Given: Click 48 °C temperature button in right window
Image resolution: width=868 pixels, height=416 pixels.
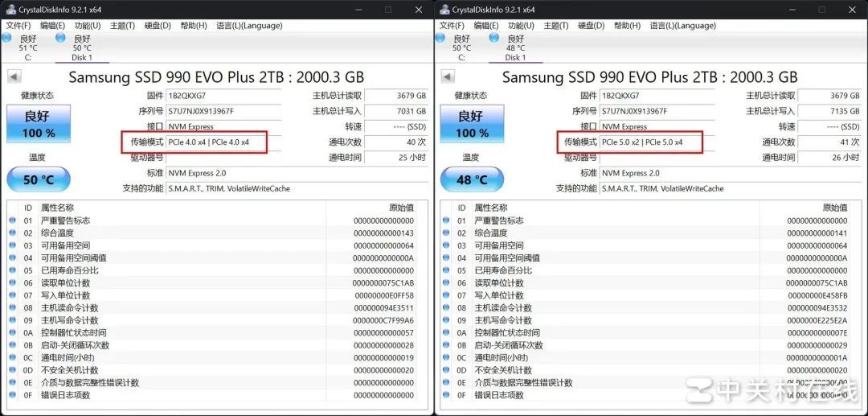Looking at the screenshot, I should click(473, 179).
